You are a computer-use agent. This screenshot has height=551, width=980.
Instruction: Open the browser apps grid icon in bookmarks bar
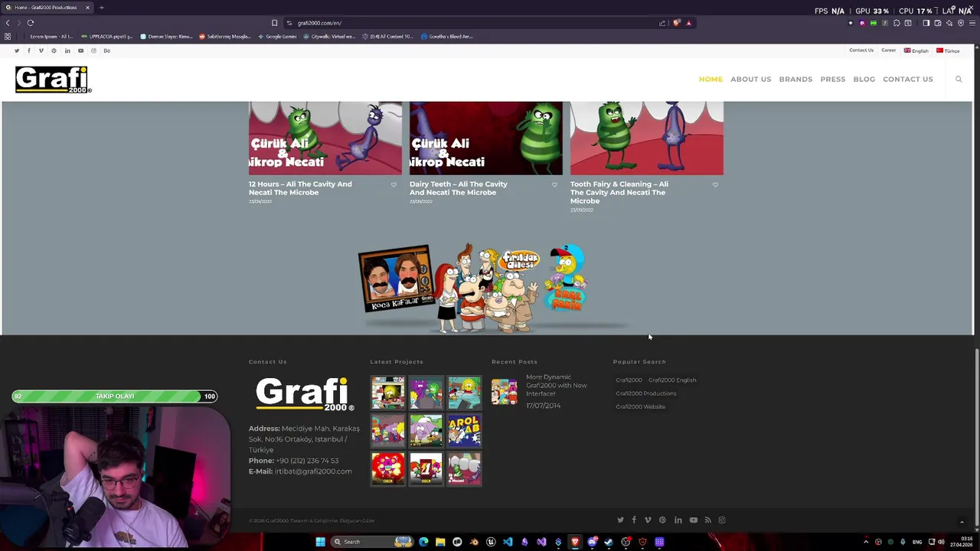coord(8,37)
